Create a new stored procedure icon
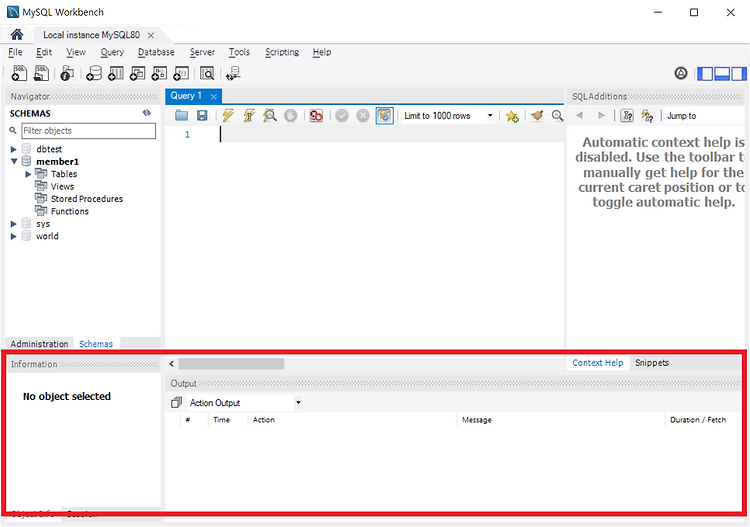 click(159, 73)
